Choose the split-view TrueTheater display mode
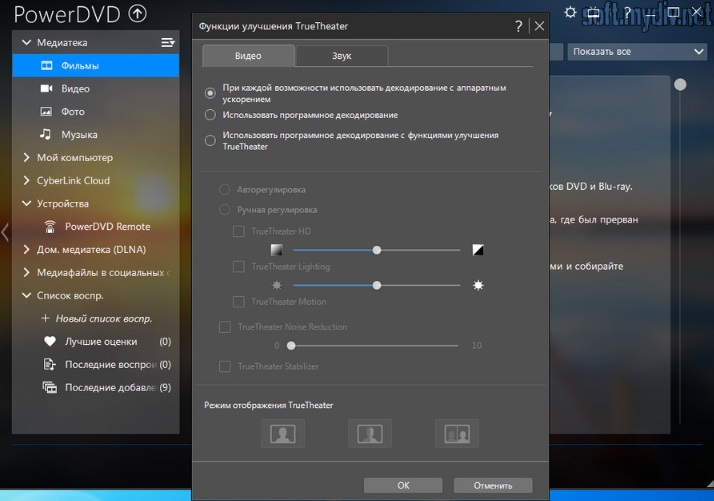The width and height of the screenshot is (714, 501). point(369,433)
